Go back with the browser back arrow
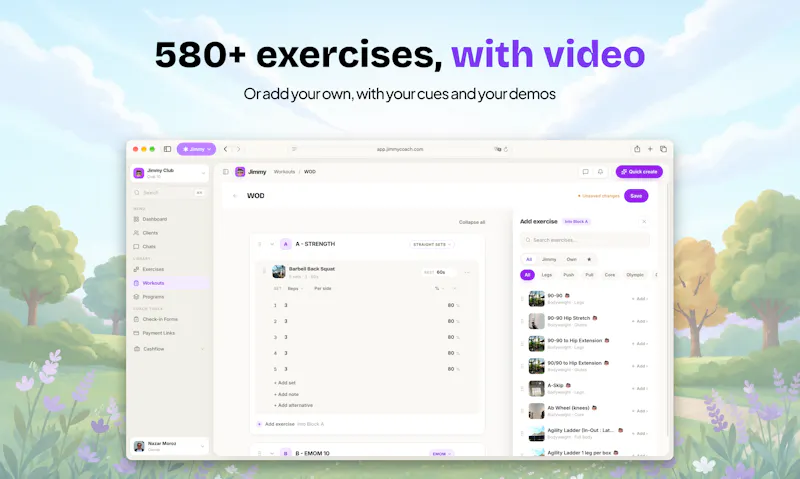This screenshot has height=479, width=800. 226,149
